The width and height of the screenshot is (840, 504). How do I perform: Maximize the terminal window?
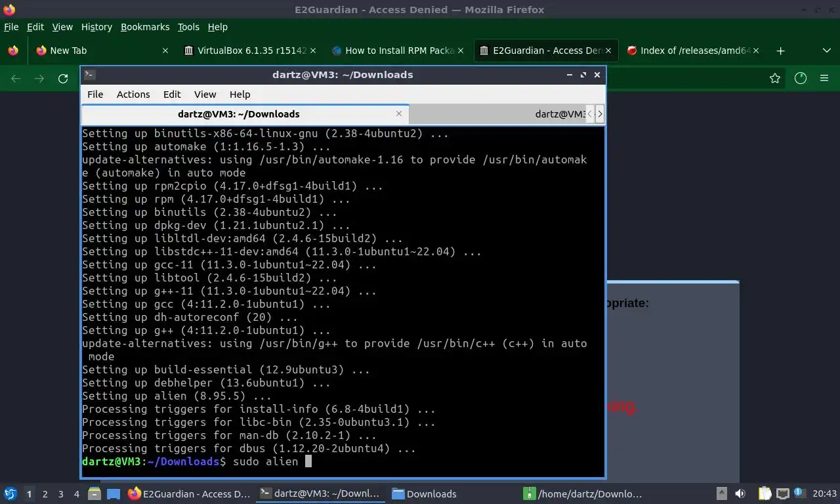point(583,75)
